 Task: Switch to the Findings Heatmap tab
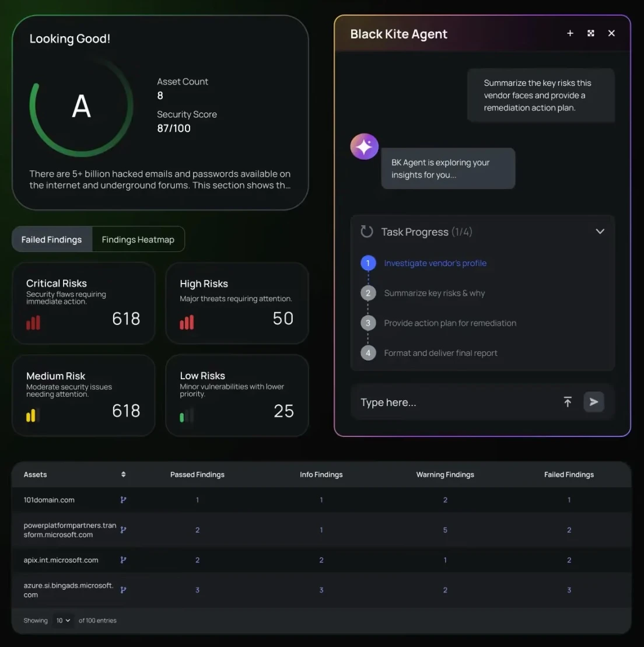[138, 240]
